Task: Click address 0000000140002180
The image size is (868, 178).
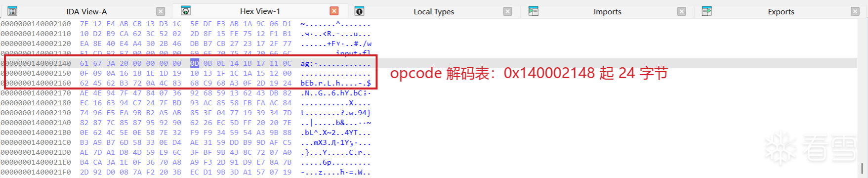Action: tap(36, 103)
